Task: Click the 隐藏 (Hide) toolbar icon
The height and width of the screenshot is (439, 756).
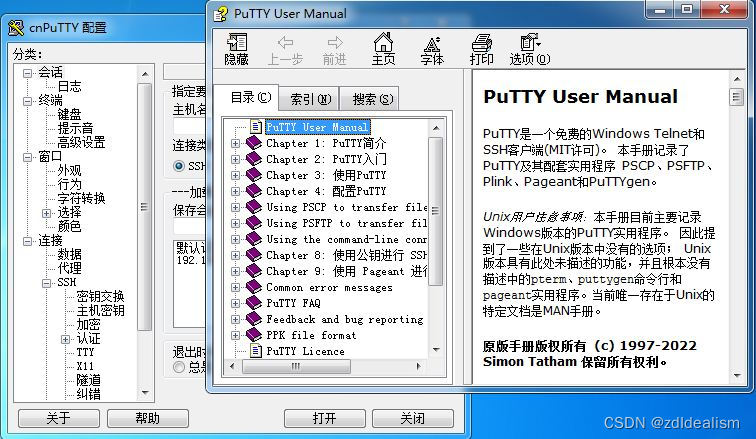Action: tap(237, 49)
